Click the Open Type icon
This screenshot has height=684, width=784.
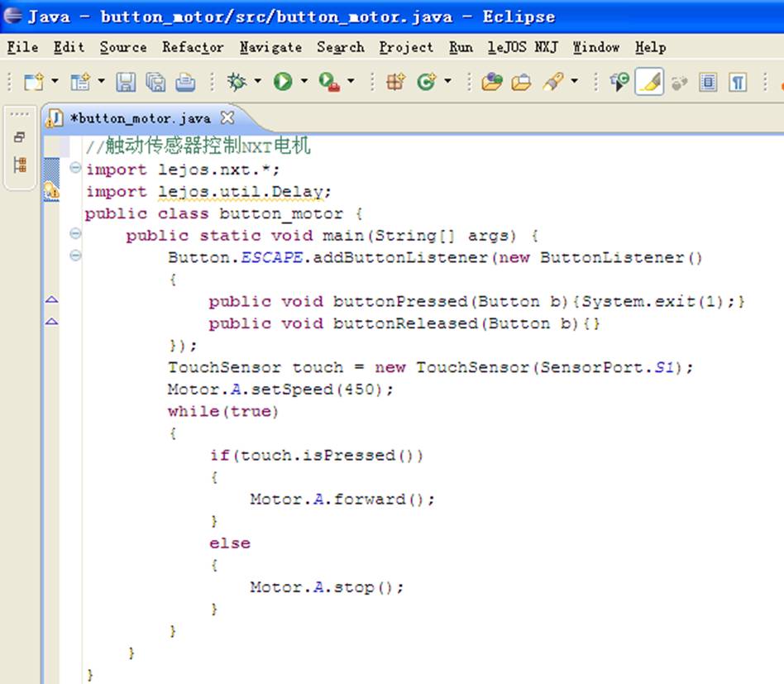coord(492,82)
